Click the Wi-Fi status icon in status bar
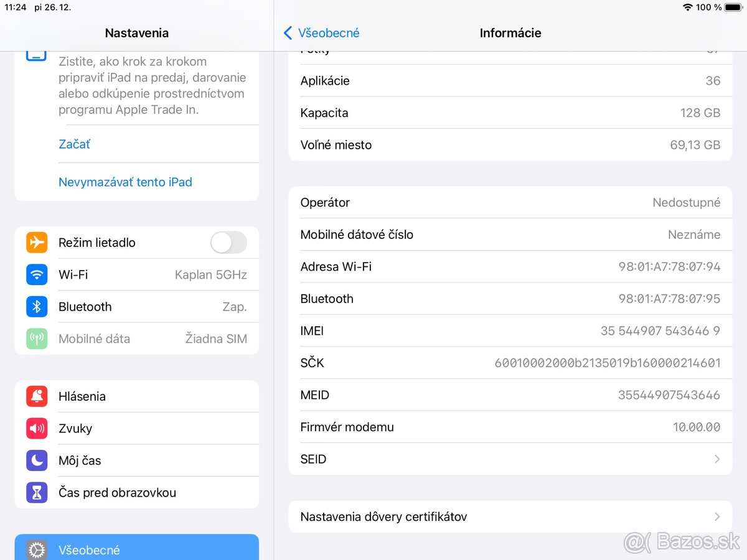 pyautogui.click(x=688, y=7)
